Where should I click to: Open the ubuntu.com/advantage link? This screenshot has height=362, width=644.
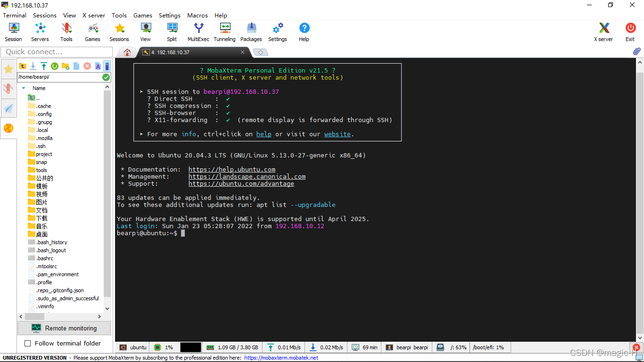(x=241, y=183)
